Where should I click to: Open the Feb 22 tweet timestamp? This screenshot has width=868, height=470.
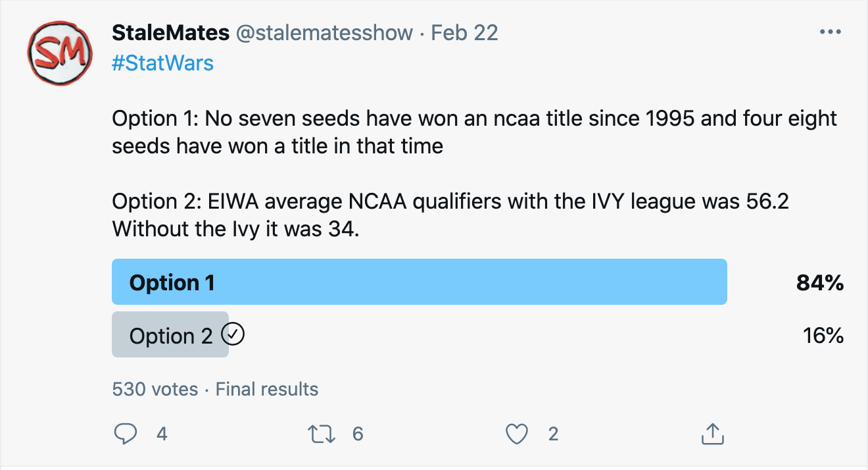(464, 33)
